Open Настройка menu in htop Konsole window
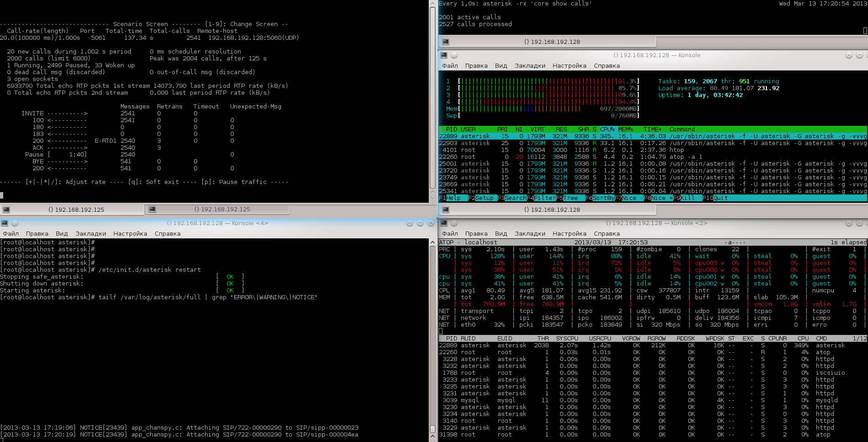The width and height of the screenshot is (868, 442). (x=569, y=66)
